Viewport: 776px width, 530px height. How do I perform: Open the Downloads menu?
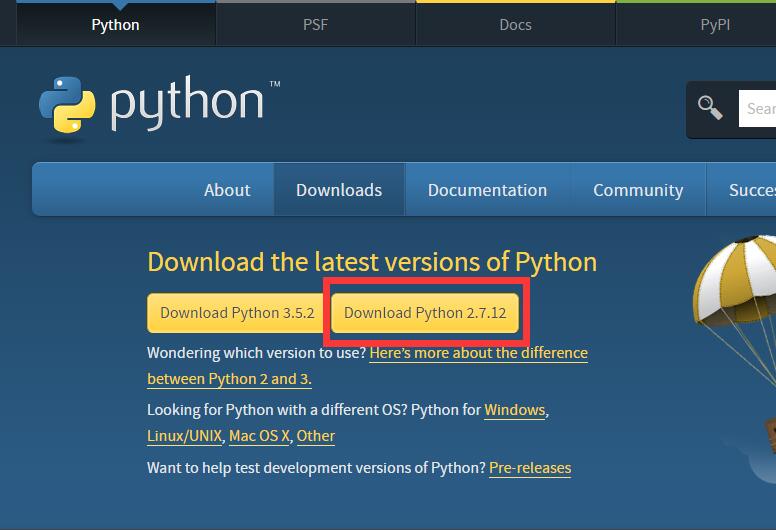[339, 190]
